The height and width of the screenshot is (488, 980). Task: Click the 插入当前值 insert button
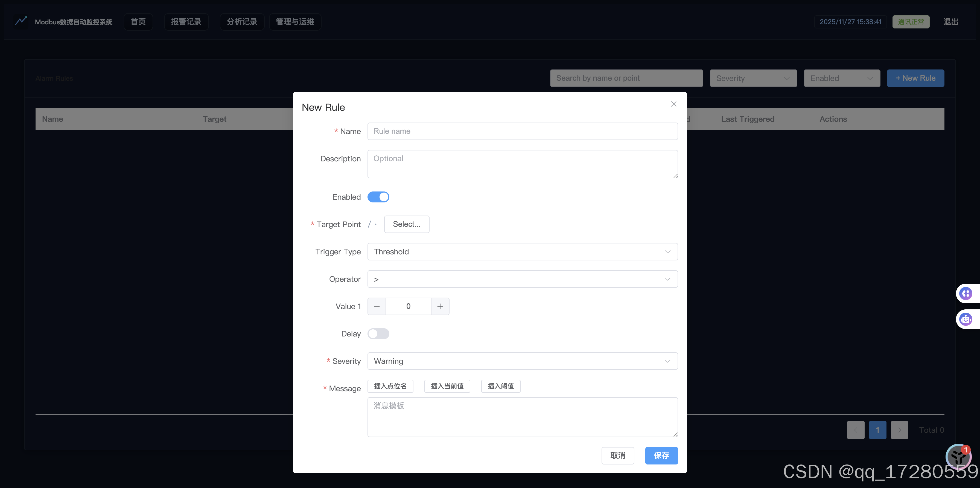coord(447,386)
